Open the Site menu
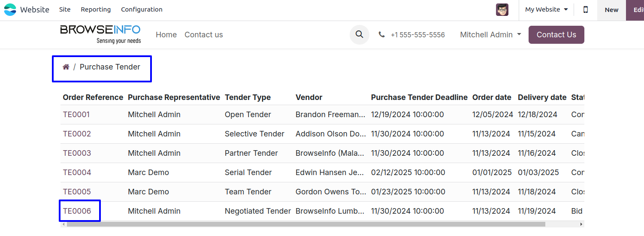Viewport: 644px width, 236px height. pos(65,9)
